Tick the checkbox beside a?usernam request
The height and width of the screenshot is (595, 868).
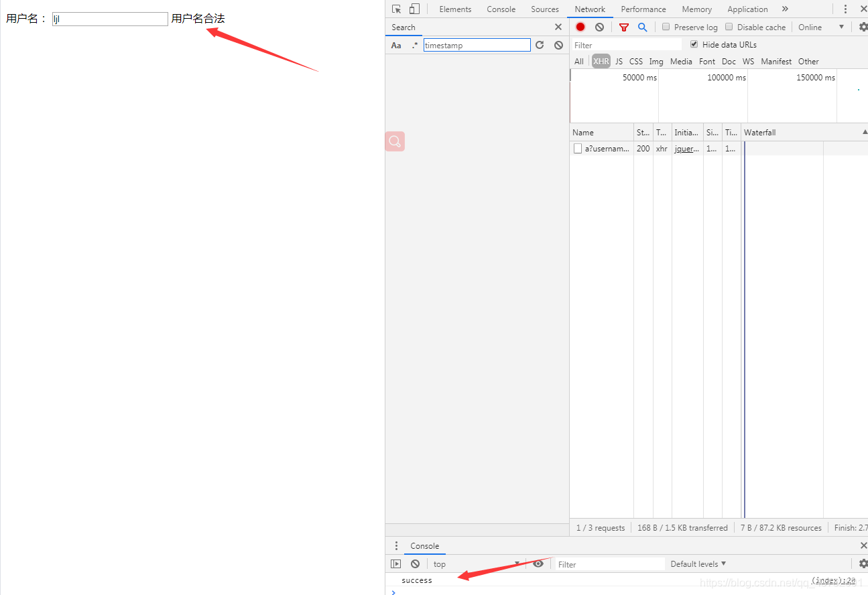point(578,149)
